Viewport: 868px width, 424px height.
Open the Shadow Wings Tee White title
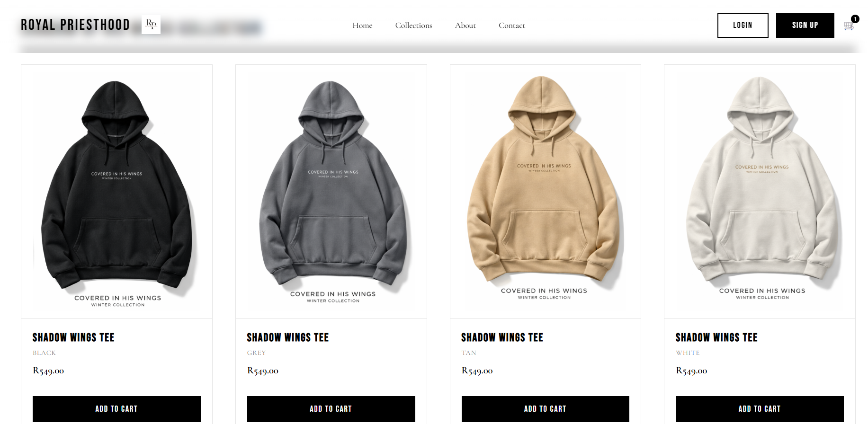[x=716, y=337]
